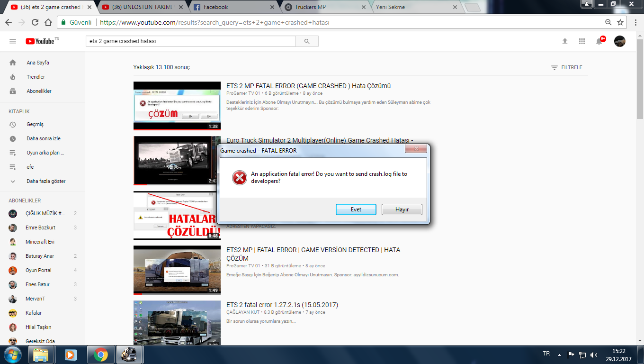
Task: Click the Chrome back arrow
Action: pos(9,22)
